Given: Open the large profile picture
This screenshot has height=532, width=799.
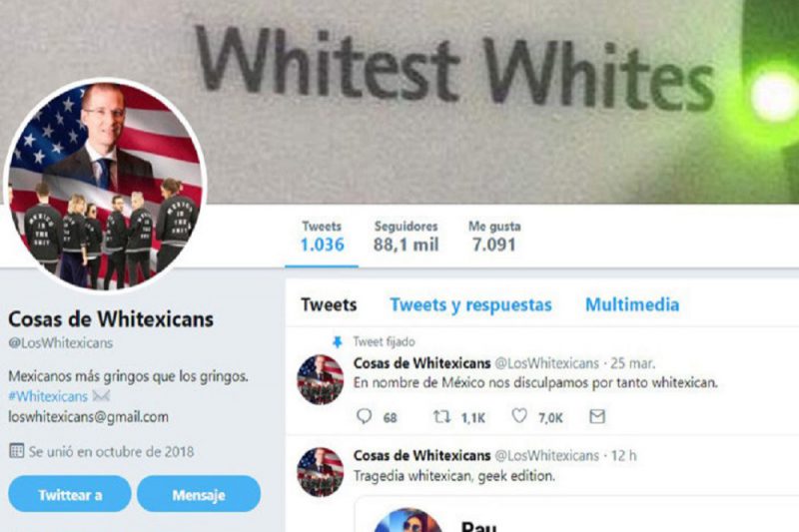Looking at the screenshot, I should pyautogui.click(x=106, y=185).
